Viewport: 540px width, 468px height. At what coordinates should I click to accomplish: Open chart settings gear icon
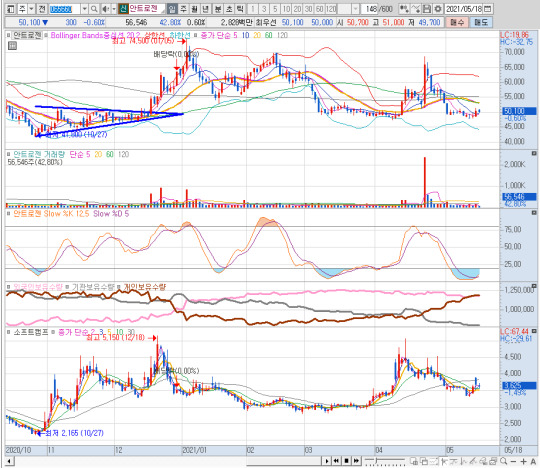click(438, 9)
